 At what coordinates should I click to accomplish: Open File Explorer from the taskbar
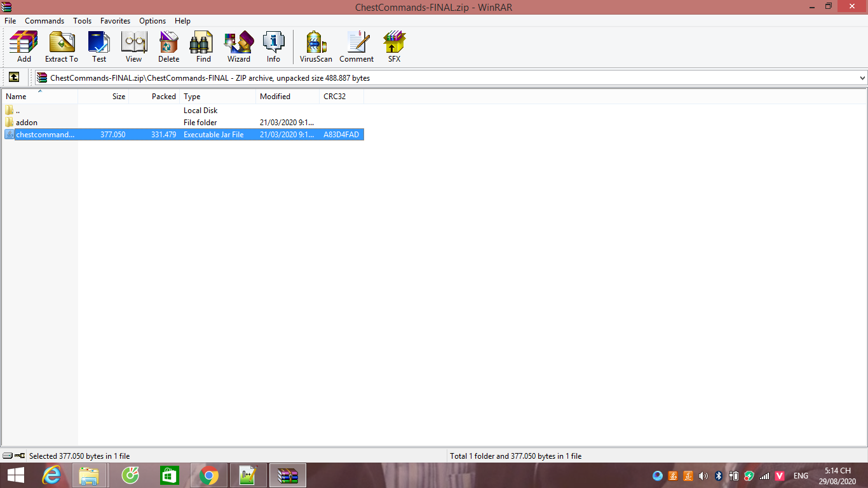pos(88,475)
